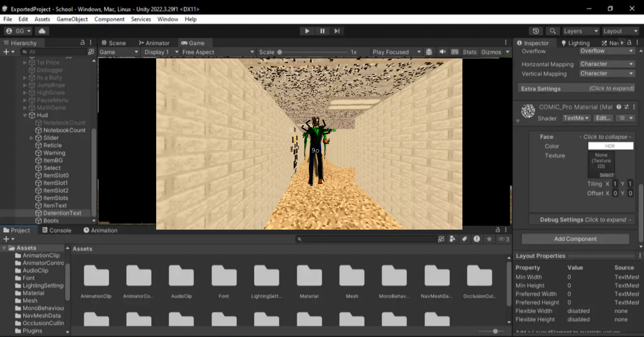
Task: Open the Window menu
Action: tap(168, 19)
